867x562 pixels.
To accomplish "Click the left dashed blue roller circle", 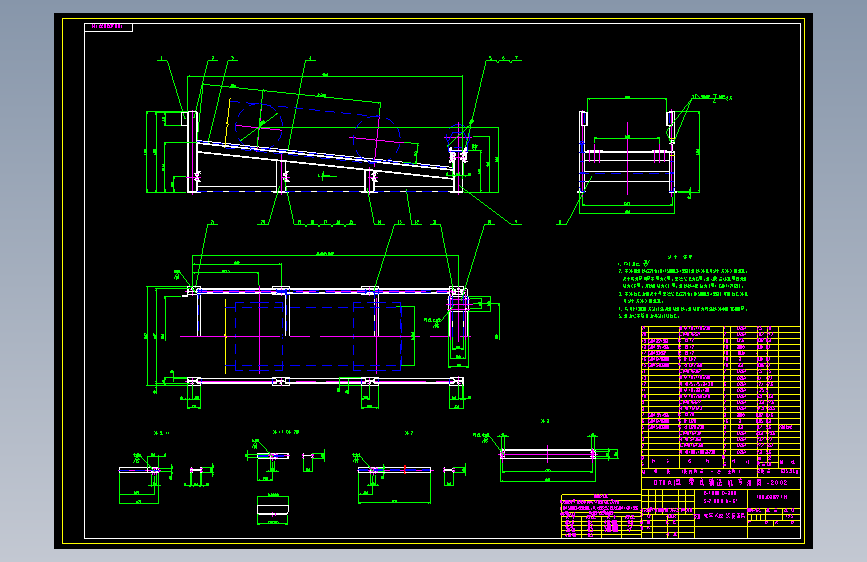I will [259, 126].
